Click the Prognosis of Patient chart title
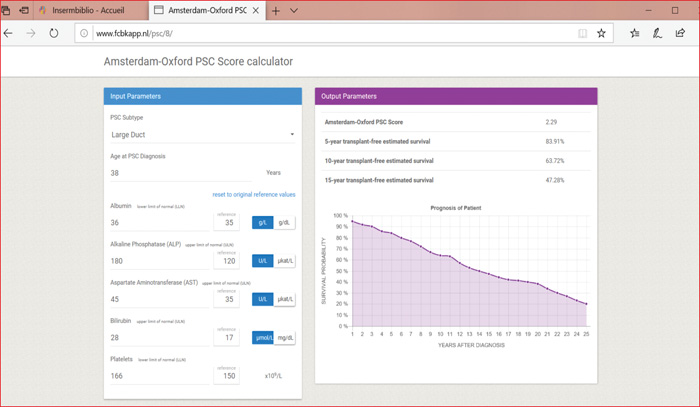Image resolution: width=700 pixels, height=407 pixels. click(x=455, y=208)
